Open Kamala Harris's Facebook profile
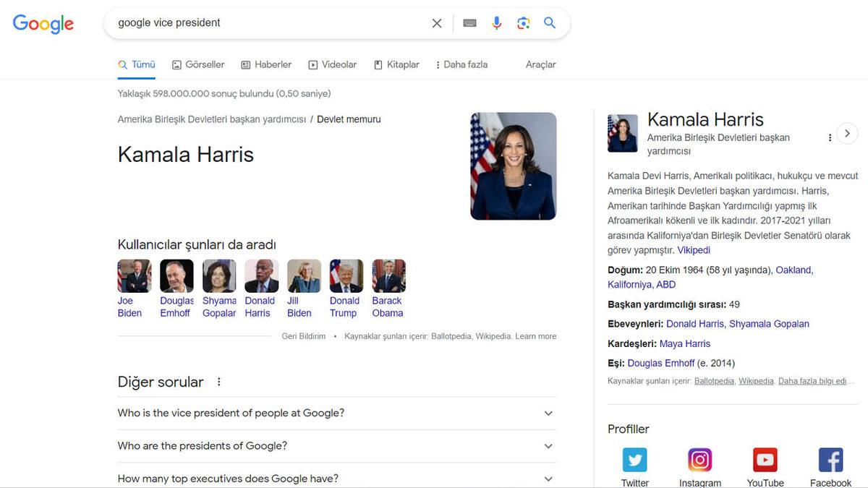Viewport: 868px width, 488px height. click(830, 459)
